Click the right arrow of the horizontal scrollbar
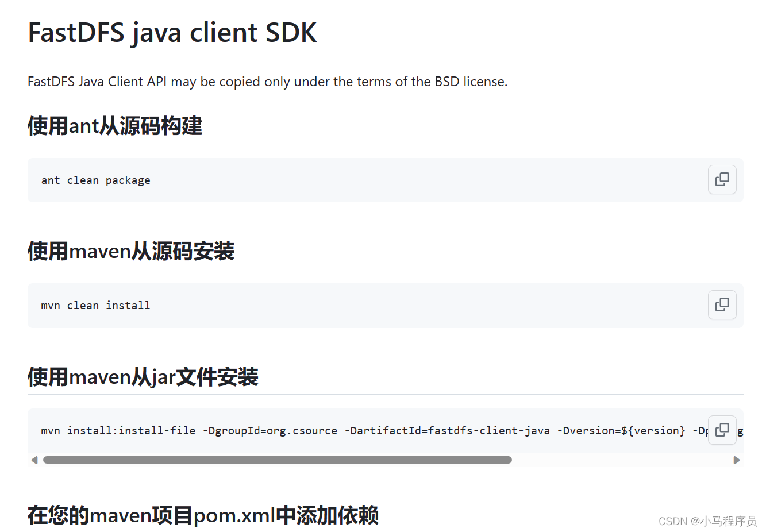766x532 pixels. [737, 460]
